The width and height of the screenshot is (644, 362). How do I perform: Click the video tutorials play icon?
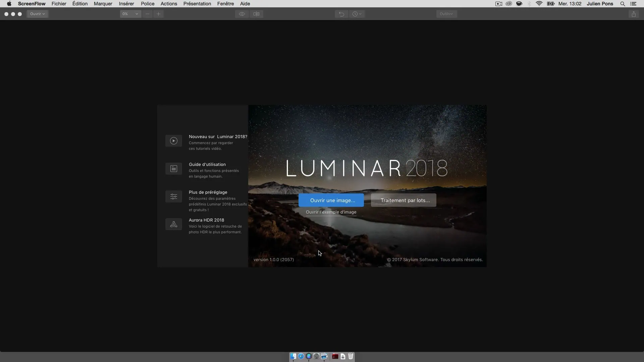pyautogui.click(x=173, y=141)
